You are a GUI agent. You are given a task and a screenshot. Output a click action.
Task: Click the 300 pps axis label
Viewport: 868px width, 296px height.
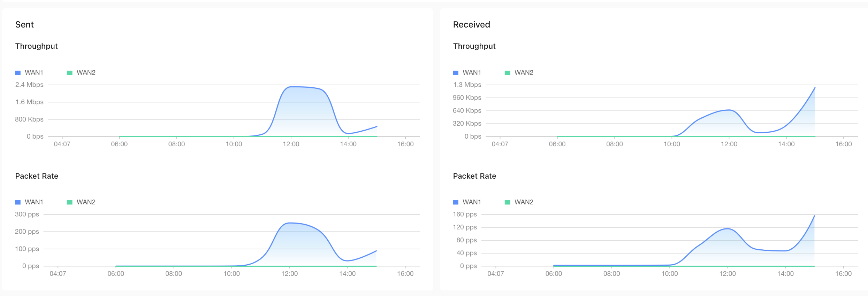point(27,214)
